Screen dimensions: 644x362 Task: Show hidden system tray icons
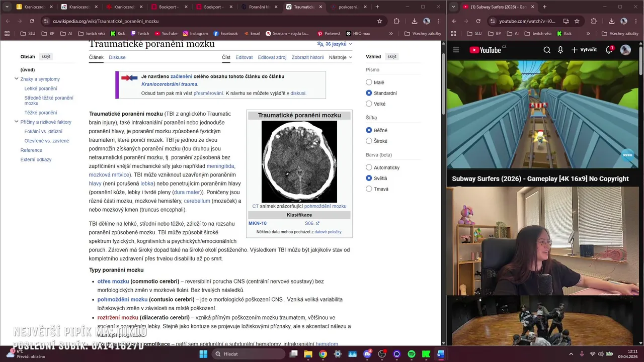pos(572,354)
